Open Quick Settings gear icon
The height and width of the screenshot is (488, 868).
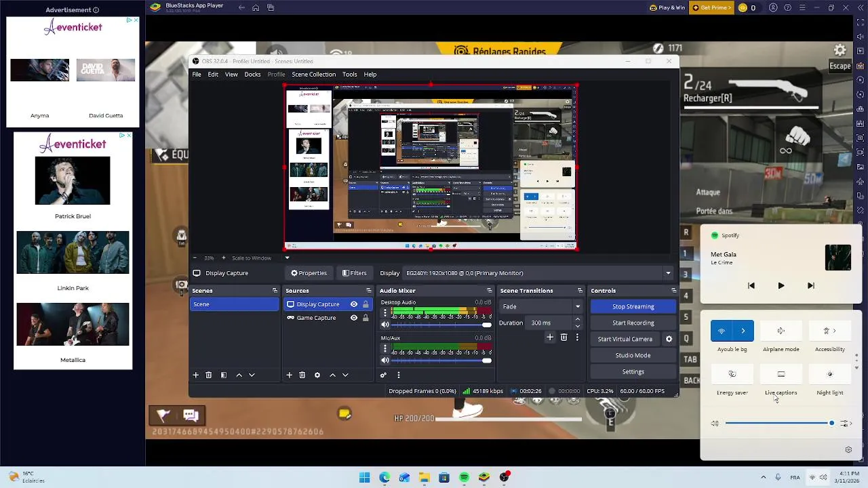click(x=848, y=449)
